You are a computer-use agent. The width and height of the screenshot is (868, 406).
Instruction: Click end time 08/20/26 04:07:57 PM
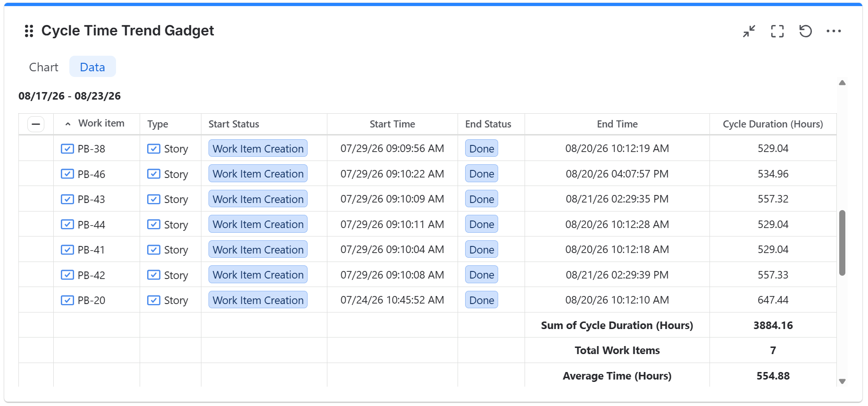tap(617, 174)
